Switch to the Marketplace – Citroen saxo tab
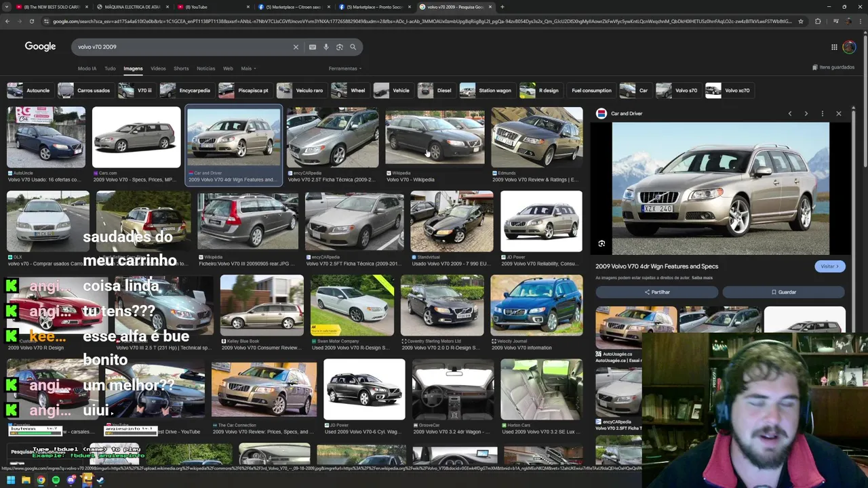The height and width of the screenshot is (488, 868). (x=293, y=7)
